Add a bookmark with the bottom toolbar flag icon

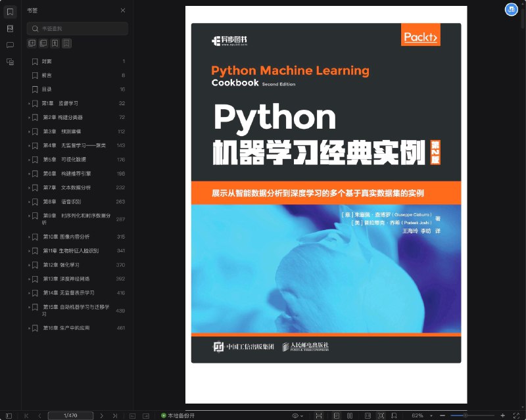[394, 415]
